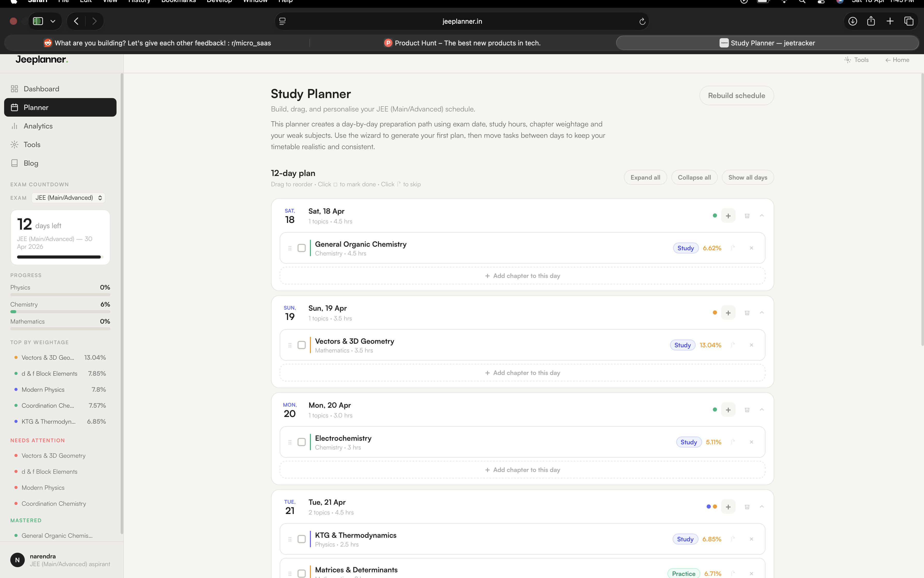Tick the Matrices & Determinants checkbox
Viewport: 924px width, 578px height.
(x=302, y=574)
